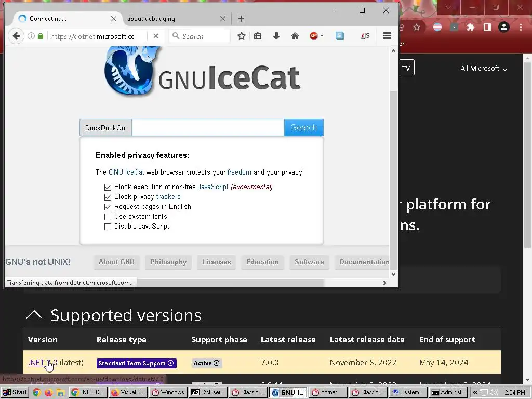
Task: Open the SPY icon dropdown arrow
Action: (x=322, y=36)
